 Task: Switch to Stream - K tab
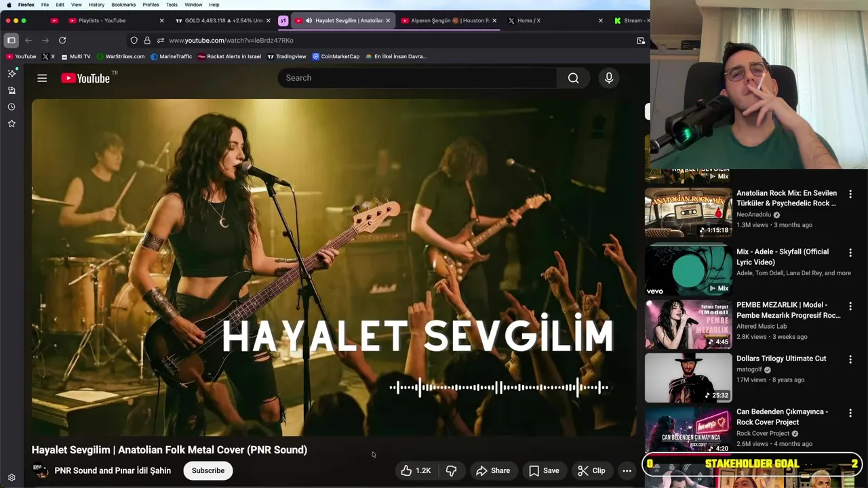point(631,20)
